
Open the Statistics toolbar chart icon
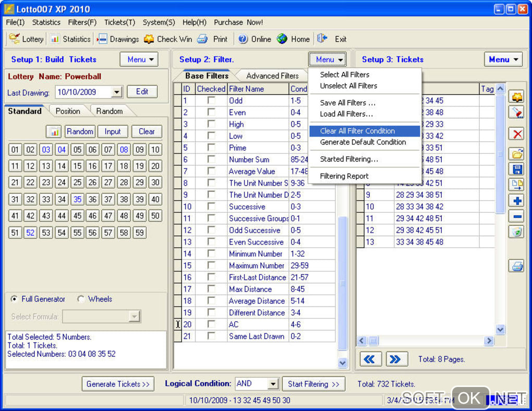click(55, 39)
